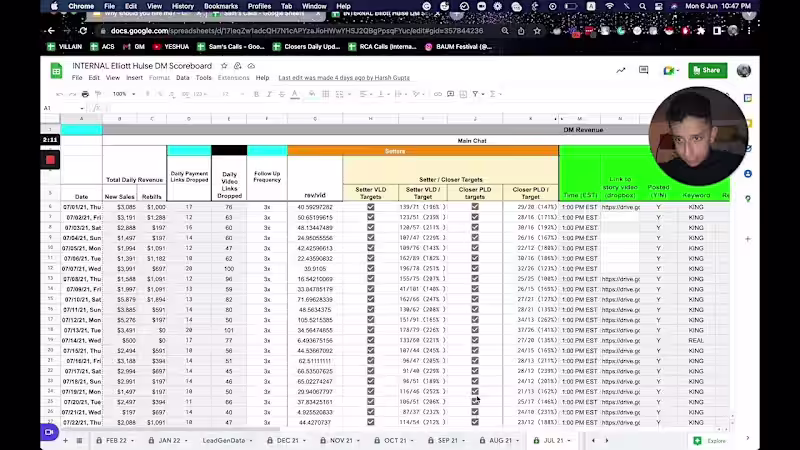Switch to the LeadGenData sheet tab
The image size is (800, 450).
coord(223,440)
